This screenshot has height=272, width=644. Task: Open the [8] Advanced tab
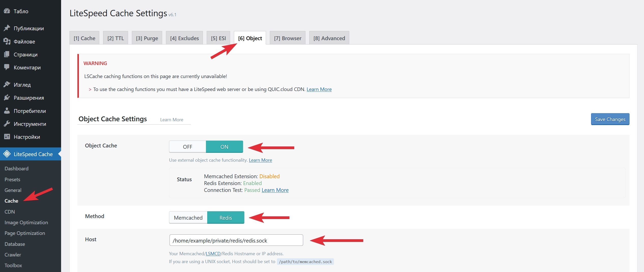click(329, 38)
